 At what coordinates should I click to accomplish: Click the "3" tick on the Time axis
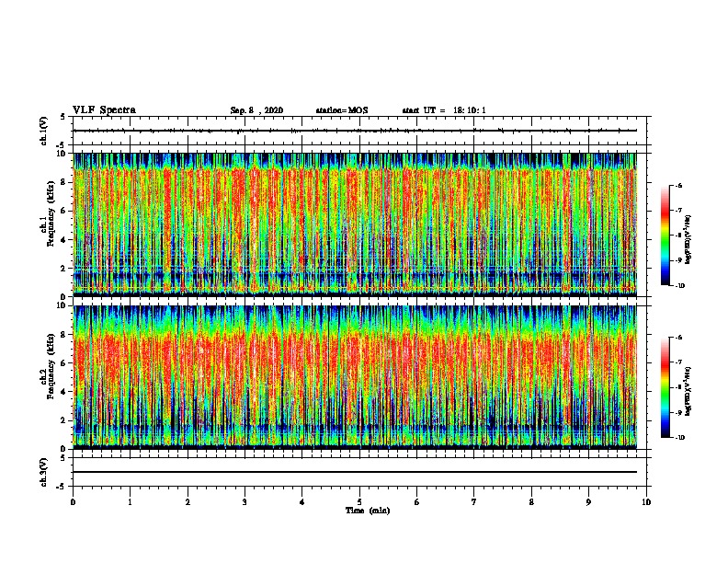(245, 502)
